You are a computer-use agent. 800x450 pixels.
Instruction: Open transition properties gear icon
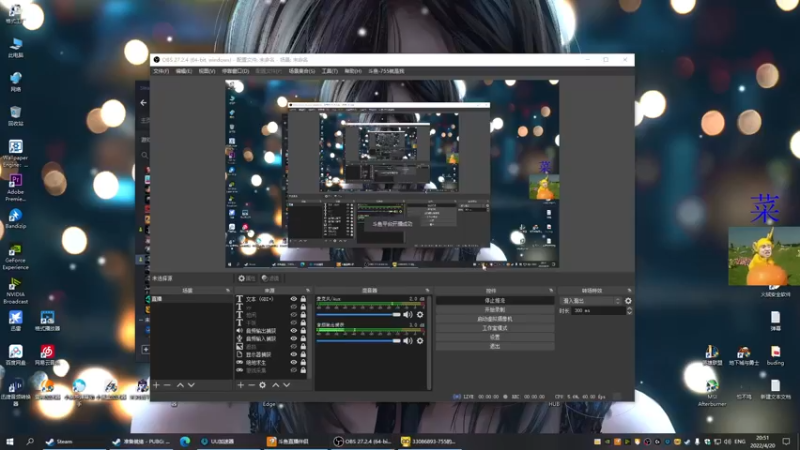click(x=628, y=301)
